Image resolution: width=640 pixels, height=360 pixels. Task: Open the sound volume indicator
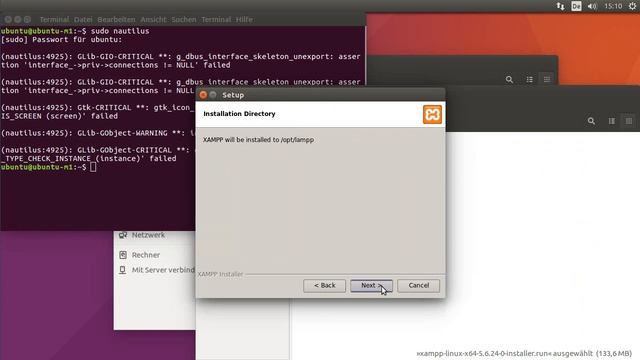tap(592, 6)
